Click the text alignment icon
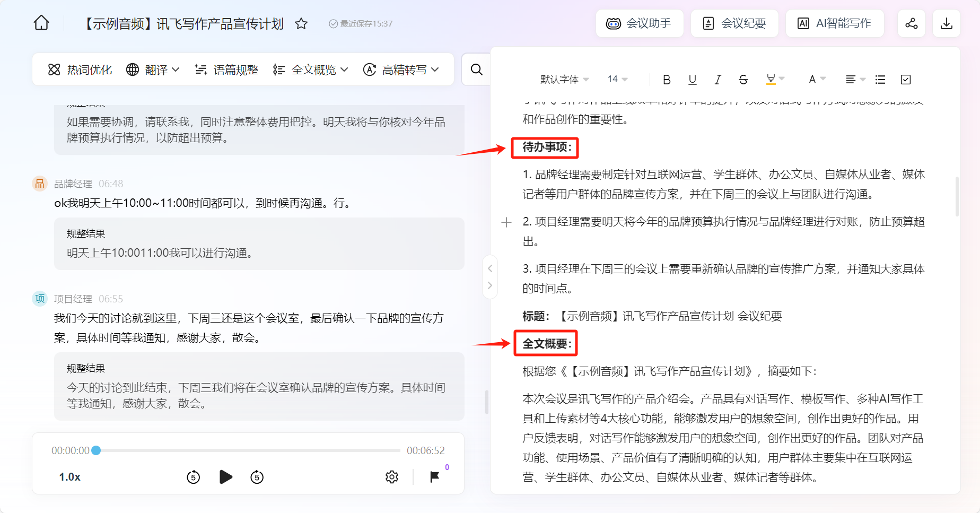 850,80
